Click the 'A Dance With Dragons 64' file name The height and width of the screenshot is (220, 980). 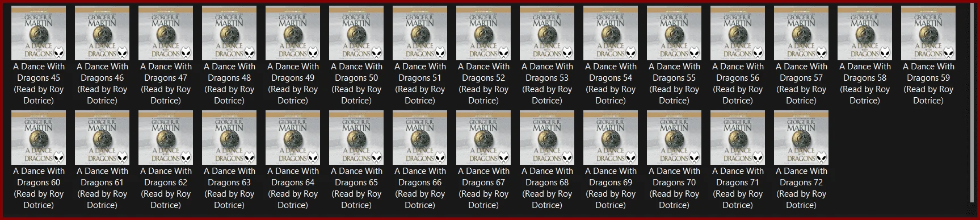(x=293, y=188)
